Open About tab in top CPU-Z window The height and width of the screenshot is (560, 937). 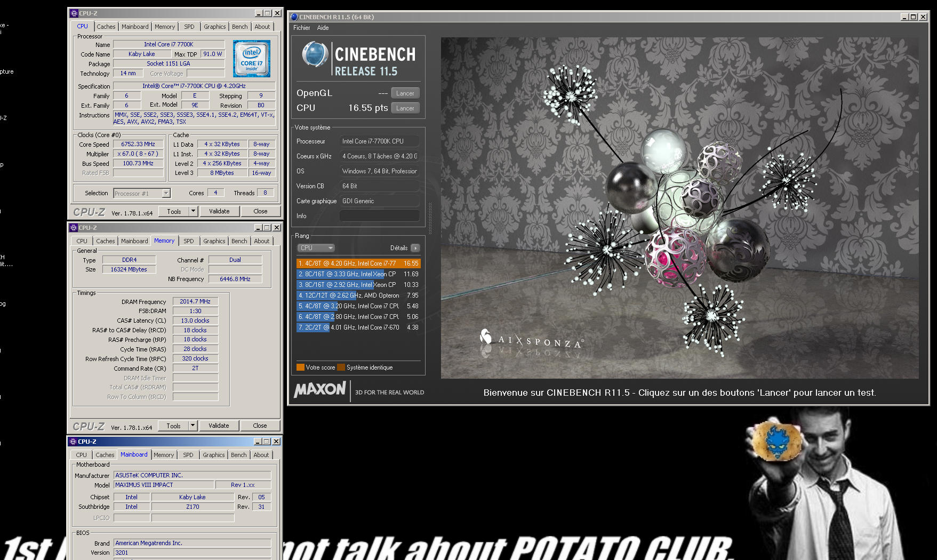coord(262,27)
